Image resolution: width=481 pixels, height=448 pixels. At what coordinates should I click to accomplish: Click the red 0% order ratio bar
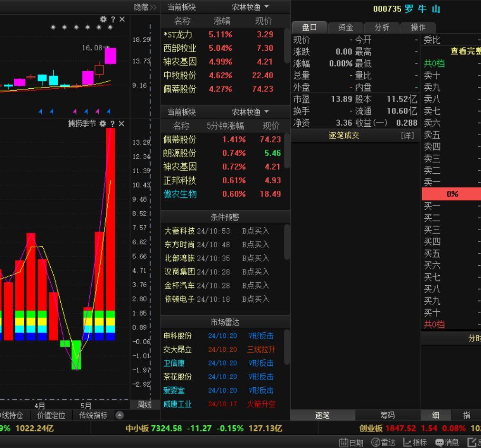point(451,194)
